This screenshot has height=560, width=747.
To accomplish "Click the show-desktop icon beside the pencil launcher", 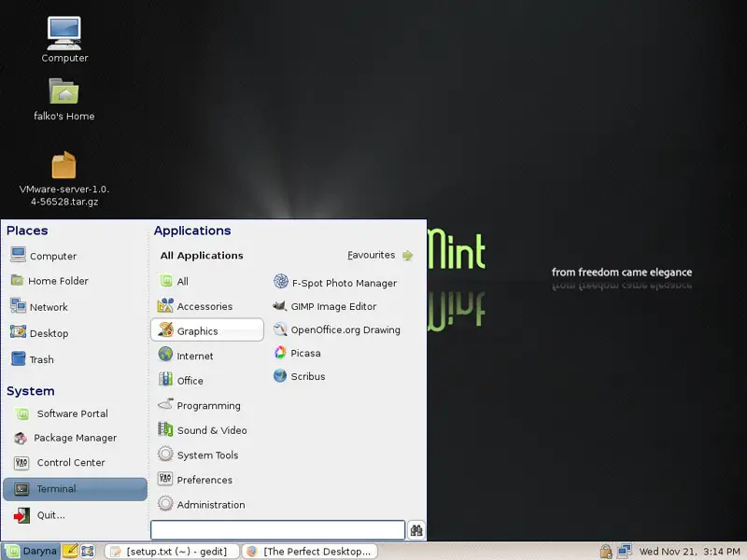I will click(88, 551).
